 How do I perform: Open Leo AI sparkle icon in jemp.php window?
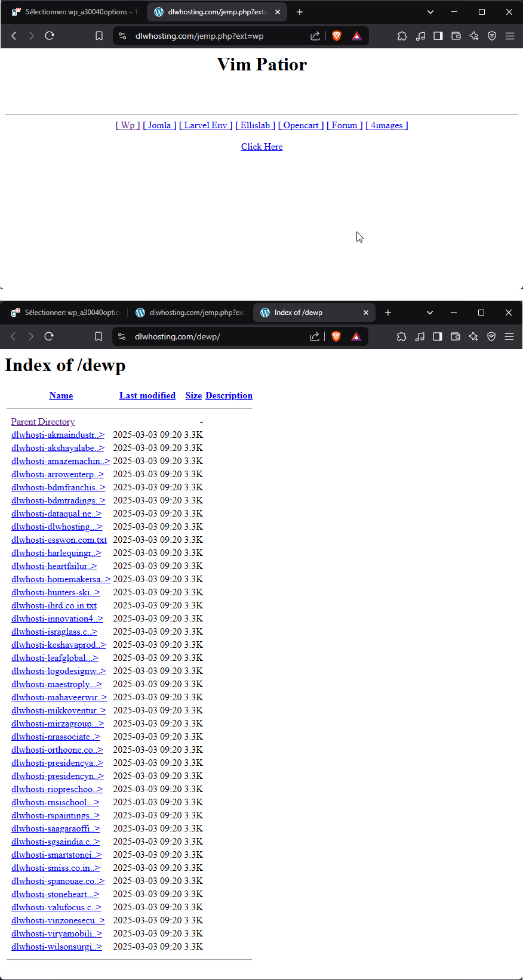coord(474,36)
